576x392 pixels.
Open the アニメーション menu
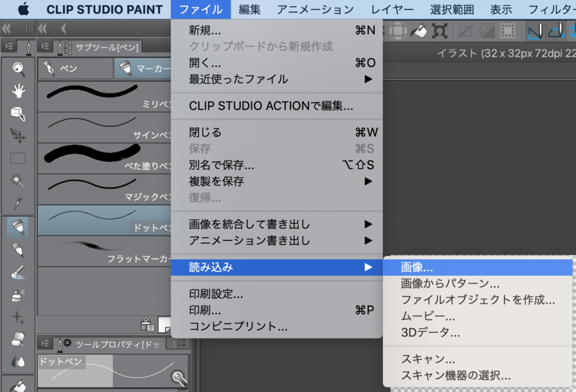(315, 9)
